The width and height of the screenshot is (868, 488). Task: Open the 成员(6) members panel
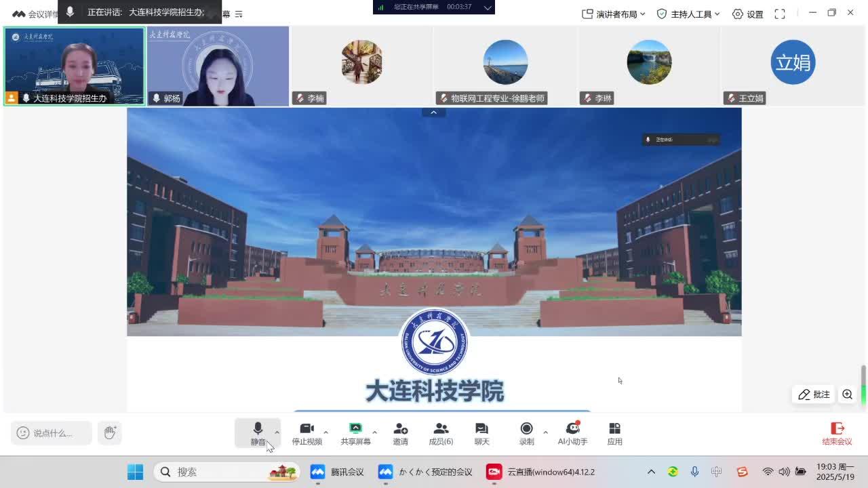(x=441, y=434)
